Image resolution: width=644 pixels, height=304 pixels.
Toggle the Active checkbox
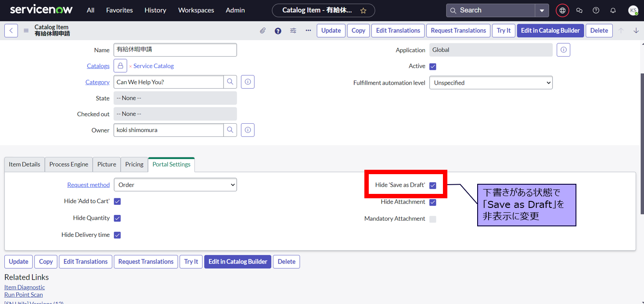point(433,67)
